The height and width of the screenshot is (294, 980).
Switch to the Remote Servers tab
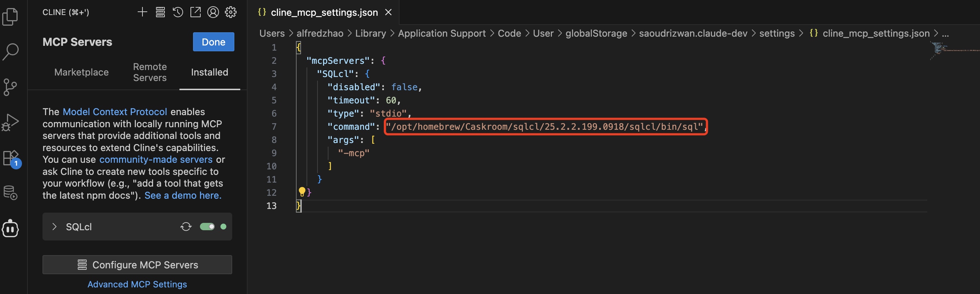pos(150,72)
